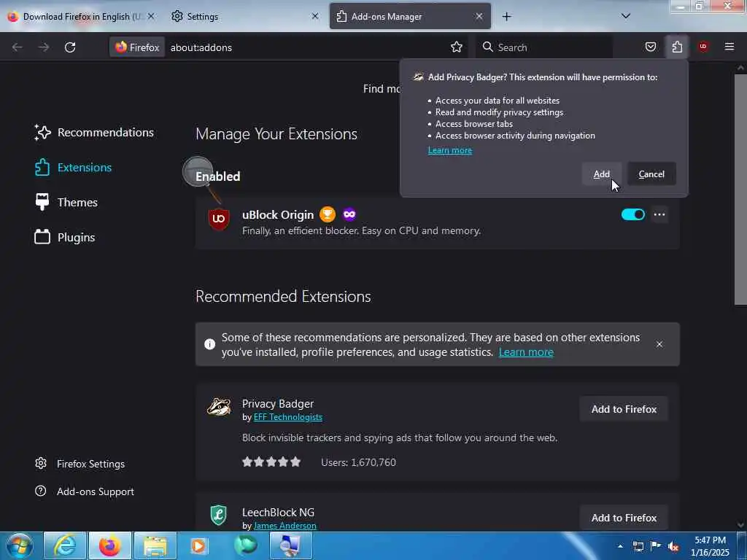Select the Add-ons Manager tab
This screenshot has width=747, height=560.
tap(410, 17)
